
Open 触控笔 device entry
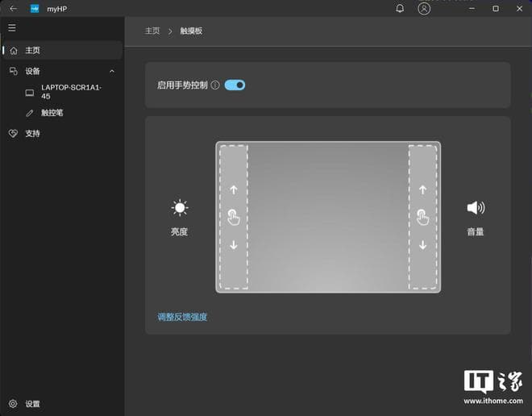coord(52,113)
